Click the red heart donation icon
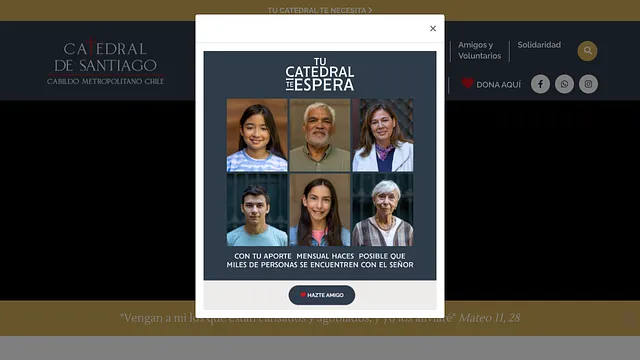The image size is (640, 360). click(468, 83)
